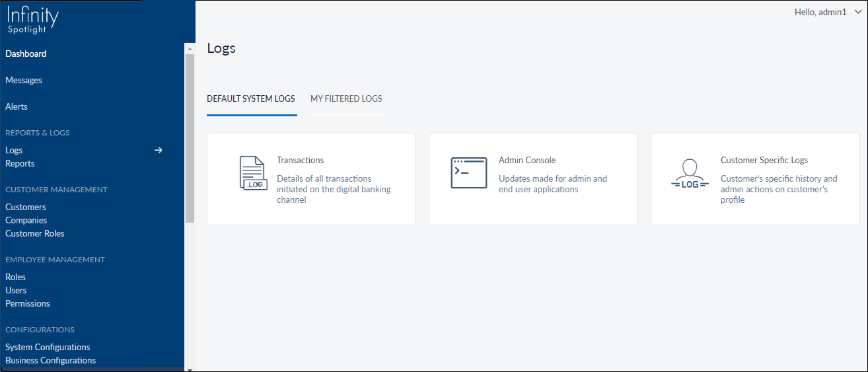Viewport: 868px width, 372px height.
Task: Select Permissions under Employee Management
Action: tap(28, 304)
